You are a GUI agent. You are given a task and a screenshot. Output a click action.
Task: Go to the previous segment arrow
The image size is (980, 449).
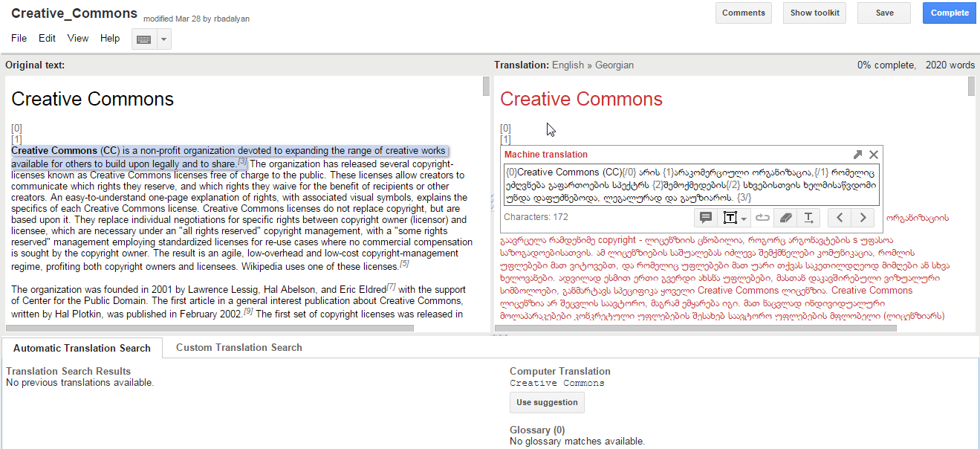839,218
